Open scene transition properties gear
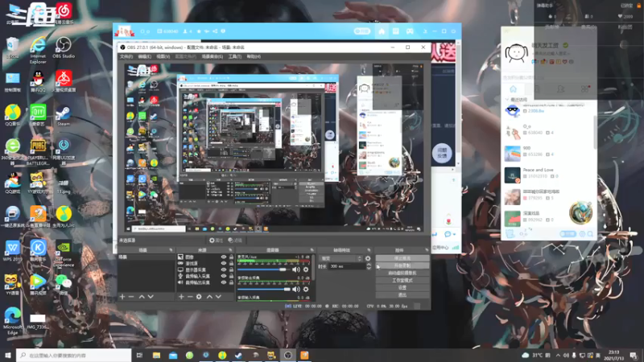644x362 pixels. 368,258
